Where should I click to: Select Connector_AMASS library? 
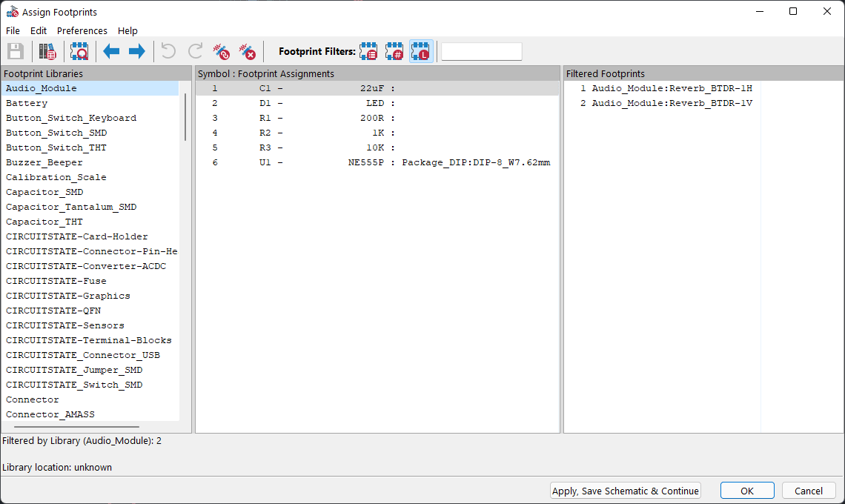click(x=90, y=414)
